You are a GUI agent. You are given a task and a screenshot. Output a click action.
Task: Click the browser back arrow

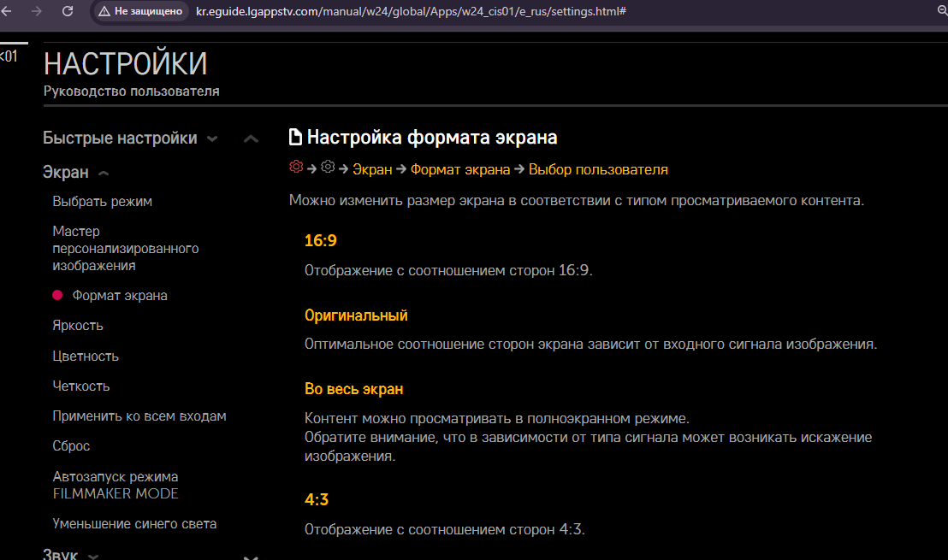point(7,12)
